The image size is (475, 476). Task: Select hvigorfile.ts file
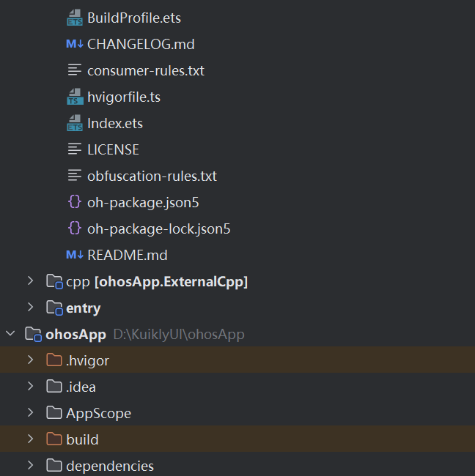coord(124,97)
